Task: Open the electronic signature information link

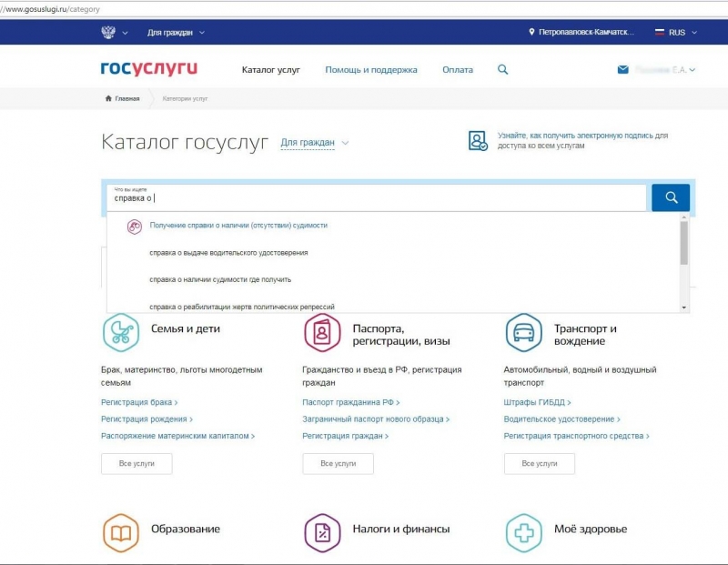Action: coord(582,141)
